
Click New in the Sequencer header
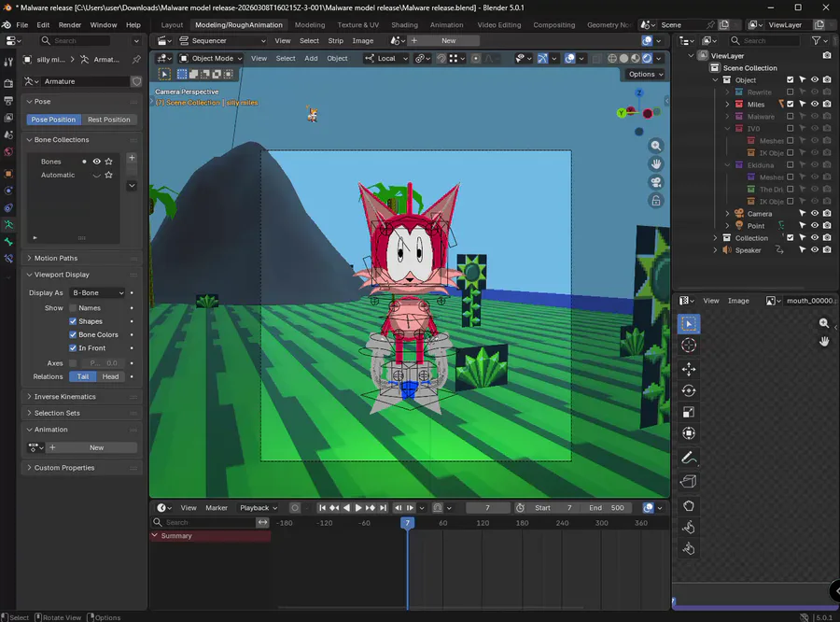(449, 41)
